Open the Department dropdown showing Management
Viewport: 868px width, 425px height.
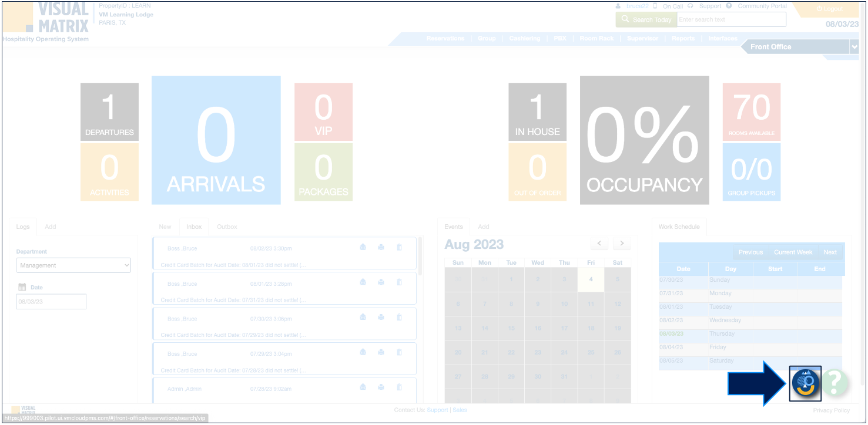click(x=73, y=265)
